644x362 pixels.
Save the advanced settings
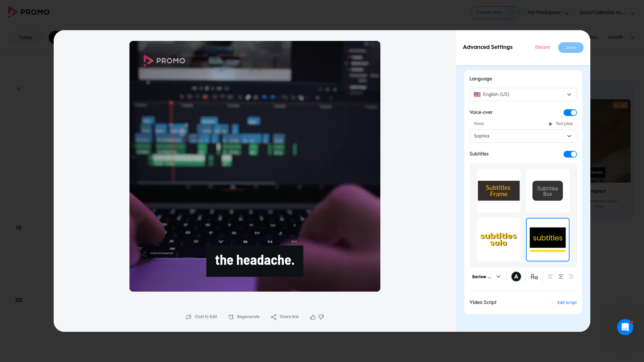(571, 48)
